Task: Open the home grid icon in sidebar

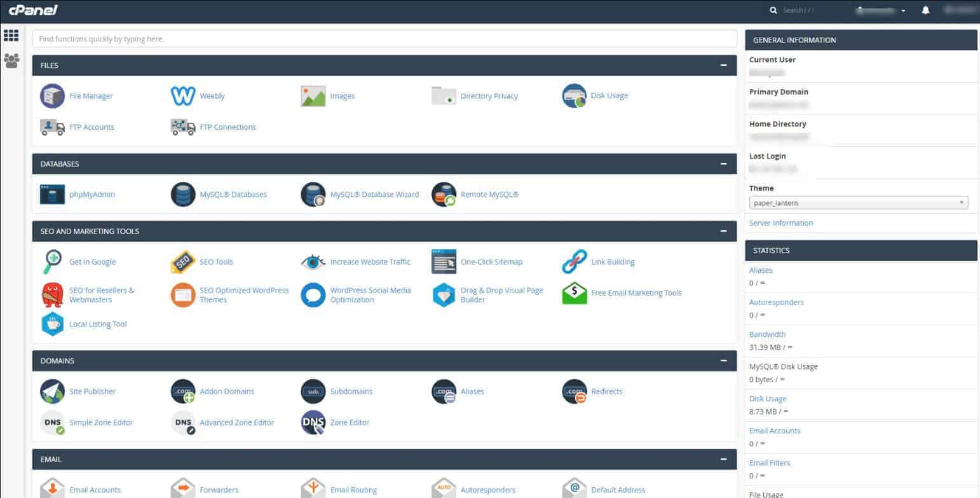Action: (11, 36)
